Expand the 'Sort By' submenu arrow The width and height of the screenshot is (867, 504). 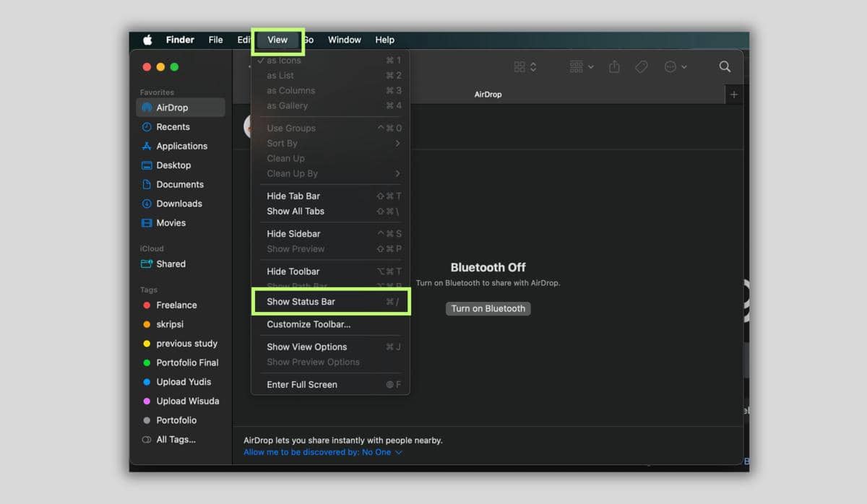pyautogui.click(x=397, y=143)
